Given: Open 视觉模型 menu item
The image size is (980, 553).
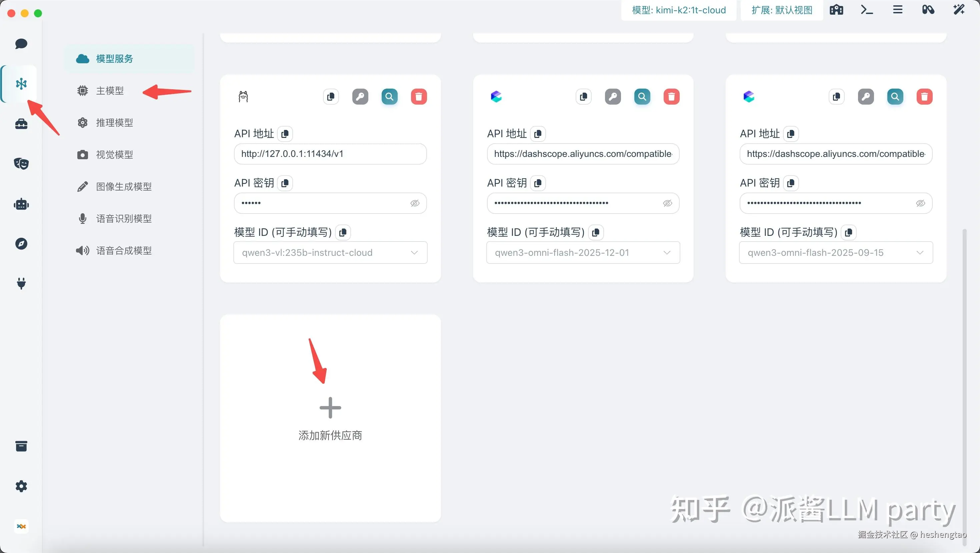Looking at the screenshot, I should (x=114, y=155).
